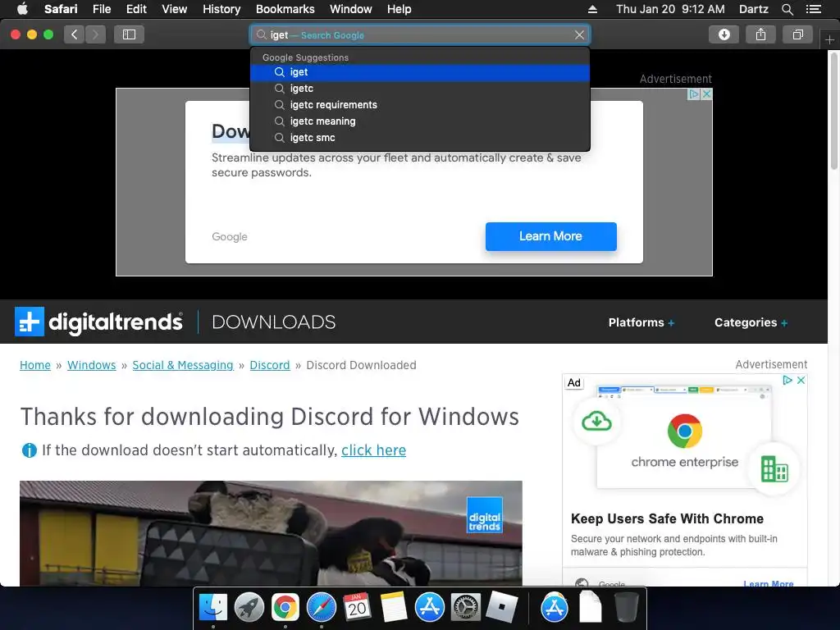Select the 'igetc' suggestion
The height and width of the screenshot is (630, 840).
click(x=420, y=89)
